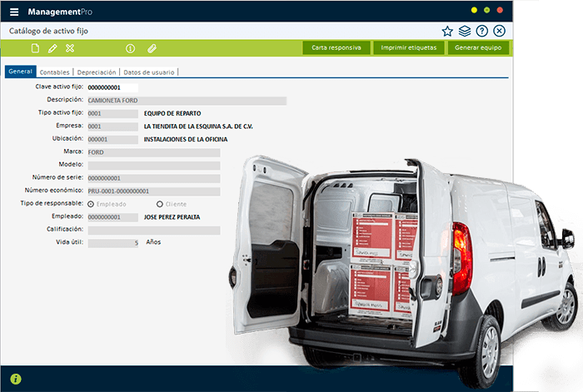This screenshot has height=392, width=583.
Task: Click Número de serie field
Action: (x=154, y=178)
